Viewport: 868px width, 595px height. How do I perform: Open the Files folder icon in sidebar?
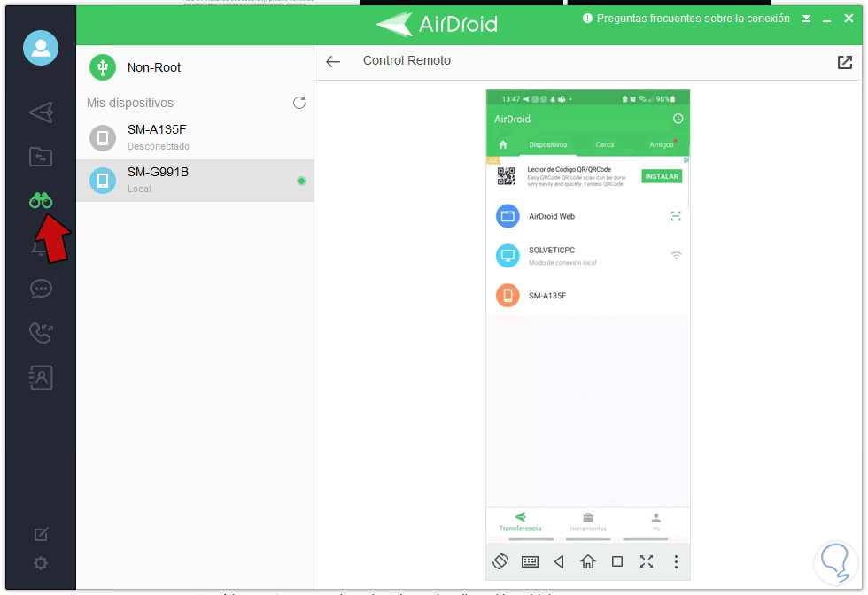click(x=41, y=157)
